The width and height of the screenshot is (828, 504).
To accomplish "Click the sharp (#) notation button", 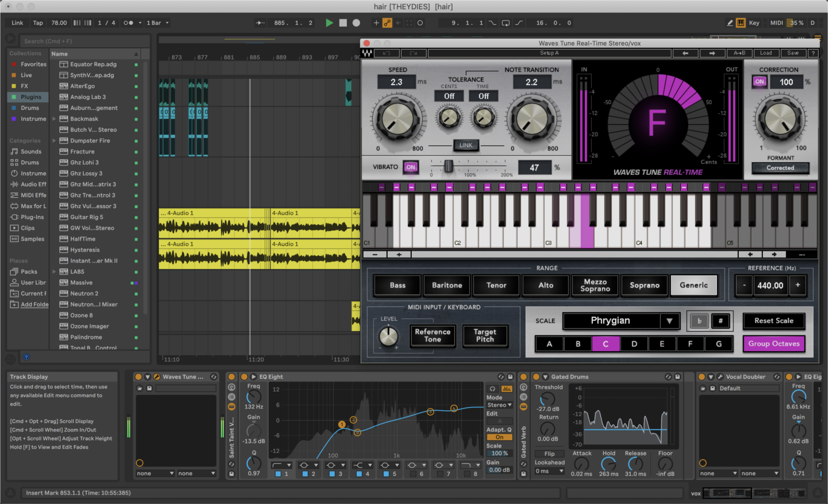I will coord(720,321).
